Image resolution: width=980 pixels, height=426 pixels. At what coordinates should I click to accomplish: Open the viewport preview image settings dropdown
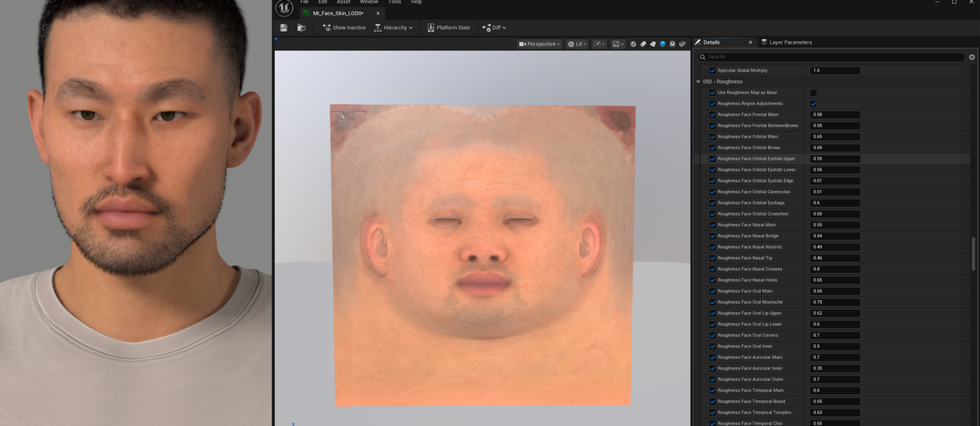(x=618, y=44)
